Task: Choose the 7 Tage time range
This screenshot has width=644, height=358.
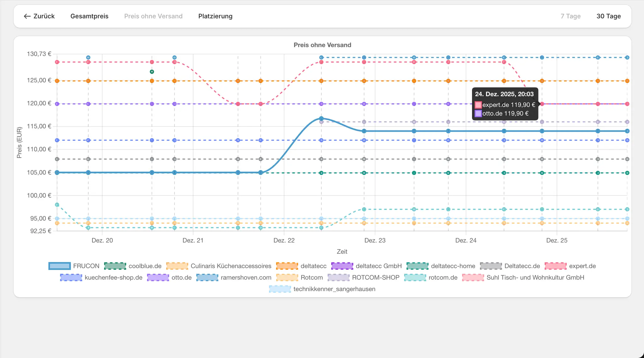Action: (x=570, y=16)
